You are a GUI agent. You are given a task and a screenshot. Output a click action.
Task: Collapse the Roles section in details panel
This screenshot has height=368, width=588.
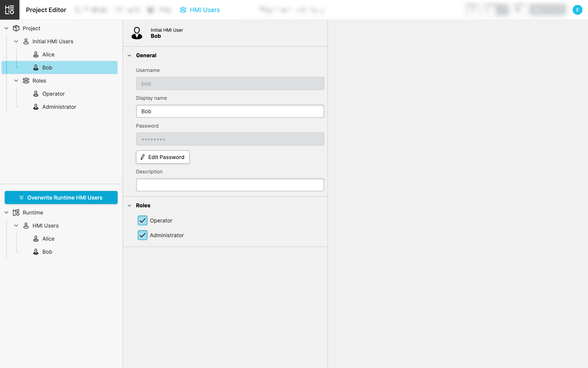pyautogui.click(x=129, y=205)
